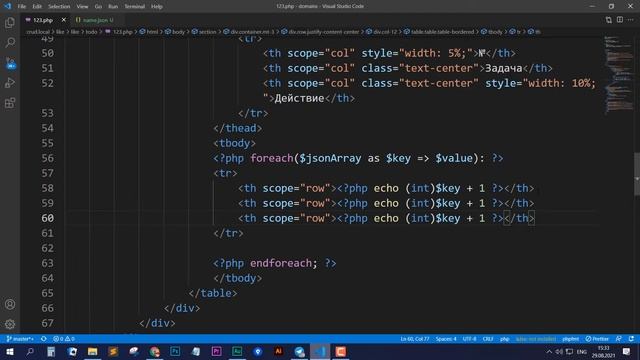Expand the div.container.mt-3 breadcrumb
Image resolution: width=640 pixels, height=360 pixels.
pyautogui.click(x=249, y=31)
